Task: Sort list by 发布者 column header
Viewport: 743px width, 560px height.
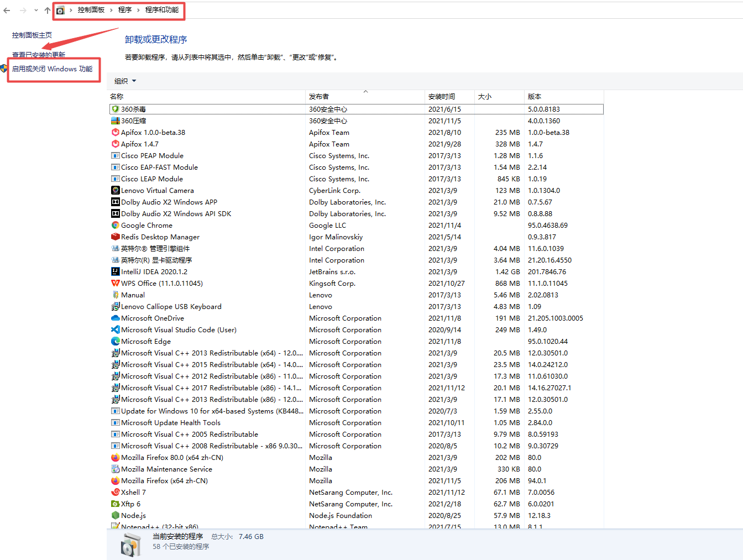Action: click(365, 96)
